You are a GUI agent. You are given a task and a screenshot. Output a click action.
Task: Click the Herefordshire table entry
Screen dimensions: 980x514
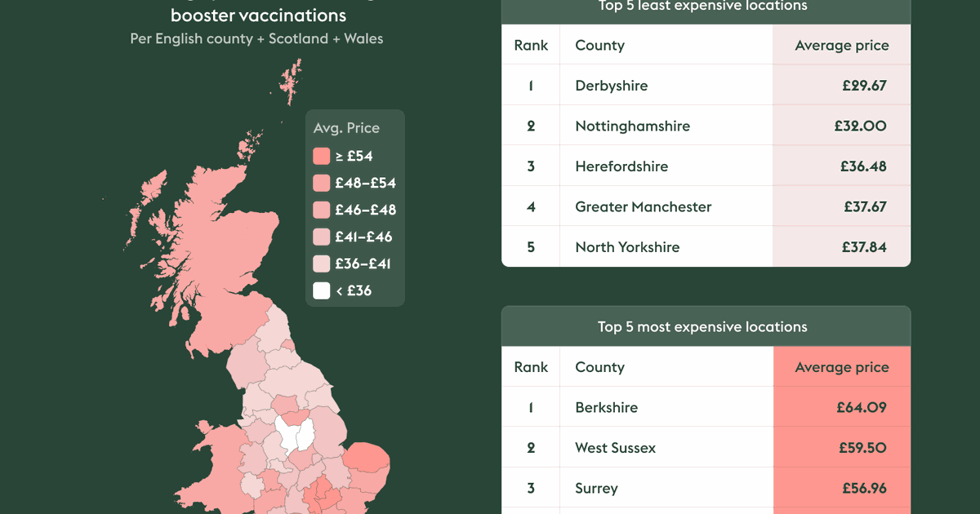(x=621, y=166)
